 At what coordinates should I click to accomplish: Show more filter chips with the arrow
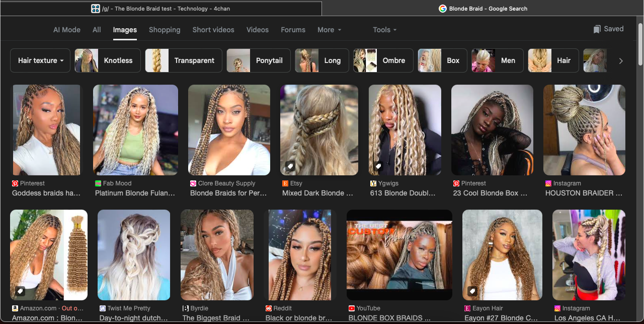coord(621,61)
